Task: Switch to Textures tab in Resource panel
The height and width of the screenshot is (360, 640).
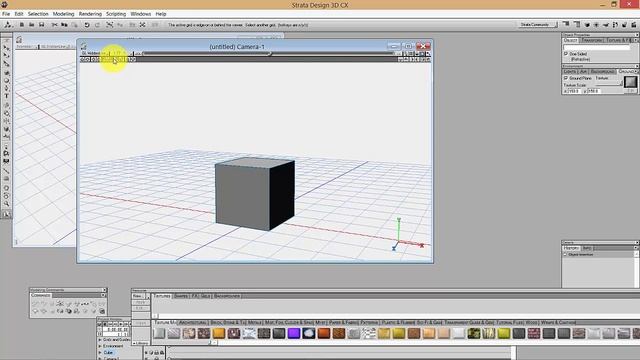Action: pos(162,296)
